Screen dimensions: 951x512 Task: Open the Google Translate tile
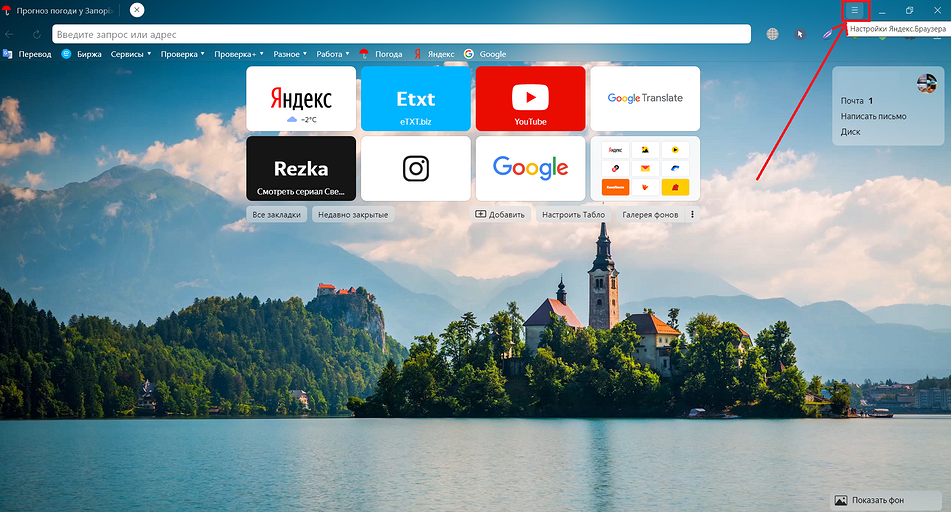645,98
